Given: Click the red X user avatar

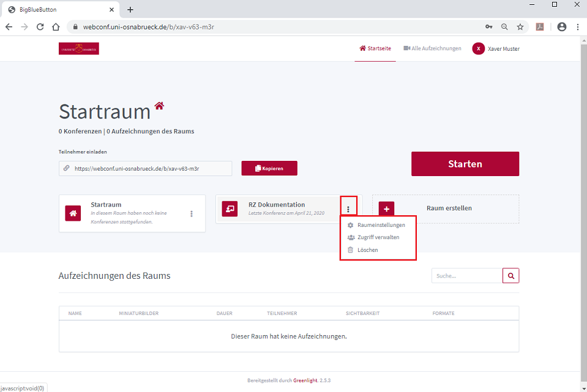Looking at the screenshot, I should click(x=479, y=49).
